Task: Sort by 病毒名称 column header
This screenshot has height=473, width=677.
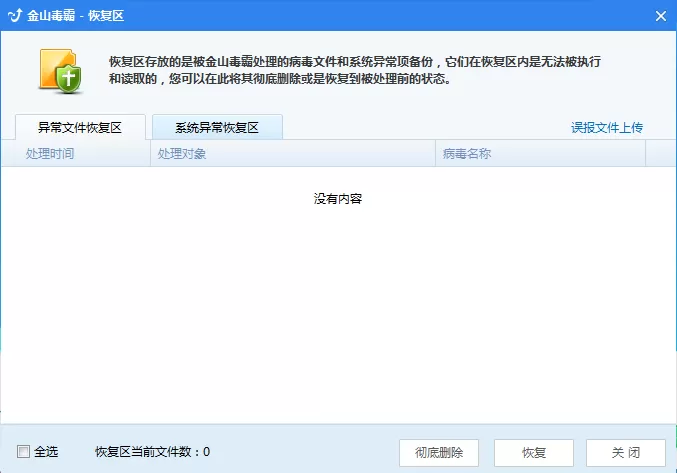Action: point(540,154)
